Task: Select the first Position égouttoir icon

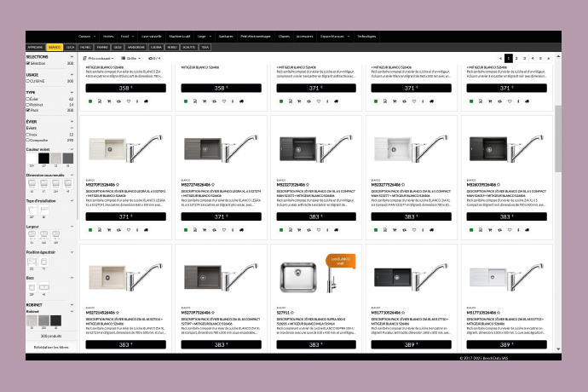Action: [32, 262]
